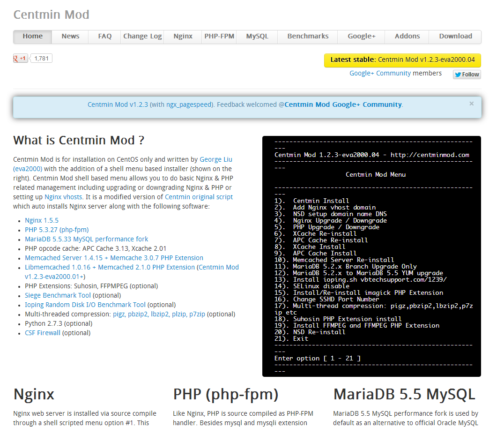Click the Twitter Follow button
Image resolution: width=504 pixels, height=427 pixels.
pyautogui.click(x=467, y=74)
